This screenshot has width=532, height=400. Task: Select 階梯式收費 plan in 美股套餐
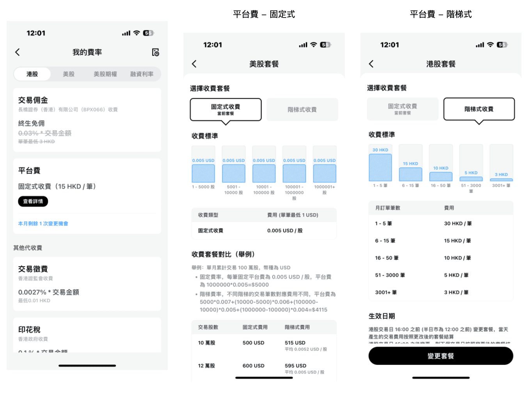(302, 110)
